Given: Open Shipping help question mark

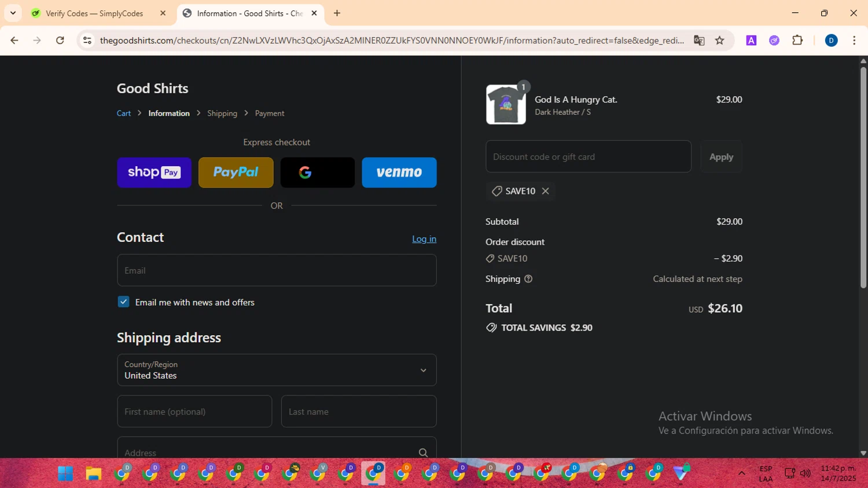Looking at the screenshot, I should tap(528, 279).
